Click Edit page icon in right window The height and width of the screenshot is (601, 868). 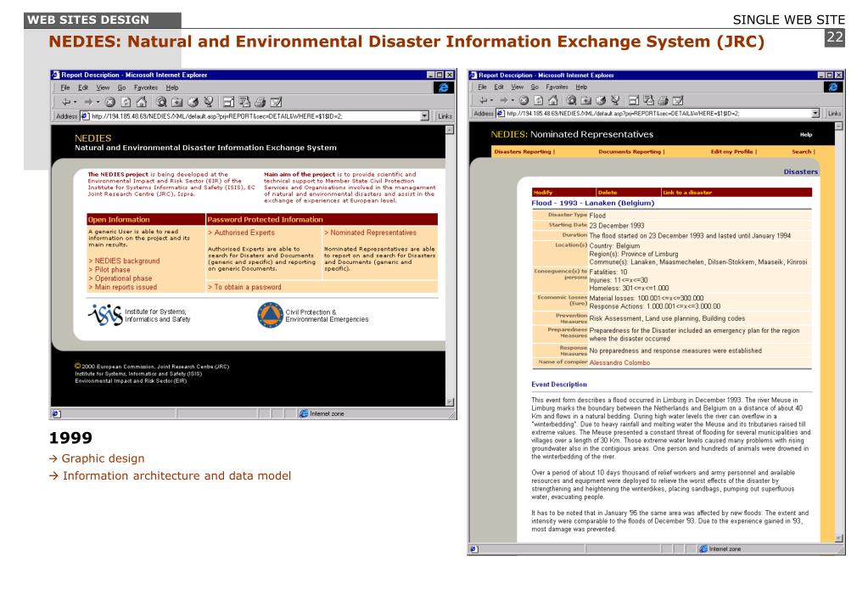678,100
